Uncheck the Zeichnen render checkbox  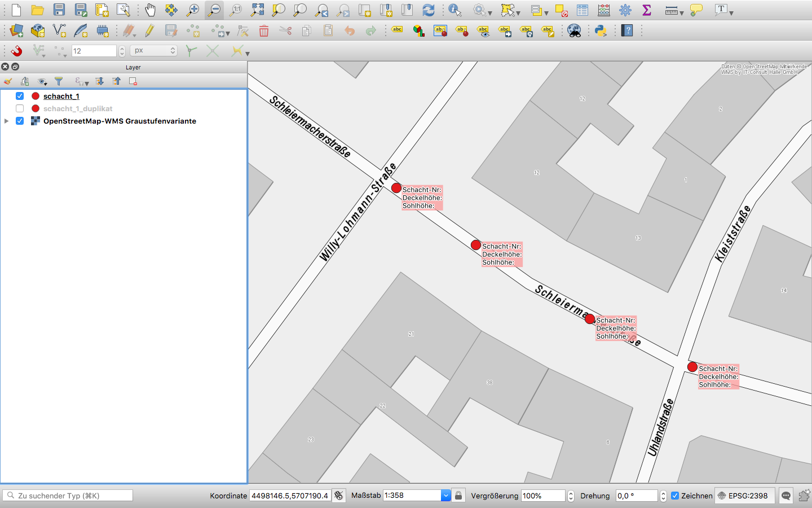click(x=674, y=496)
